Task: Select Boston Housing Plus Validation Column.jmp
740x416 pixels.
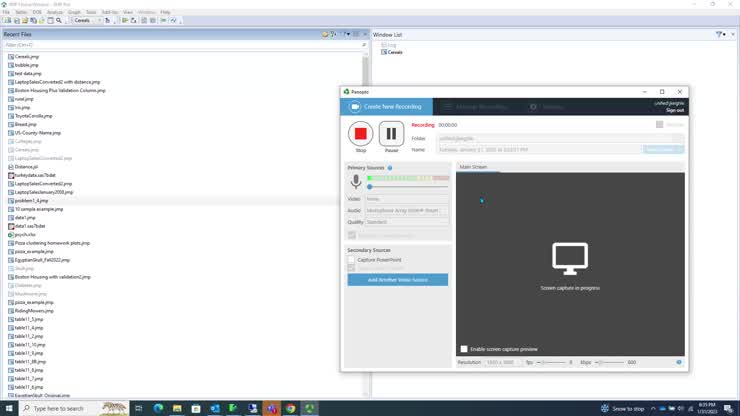Action: [57, 91]
